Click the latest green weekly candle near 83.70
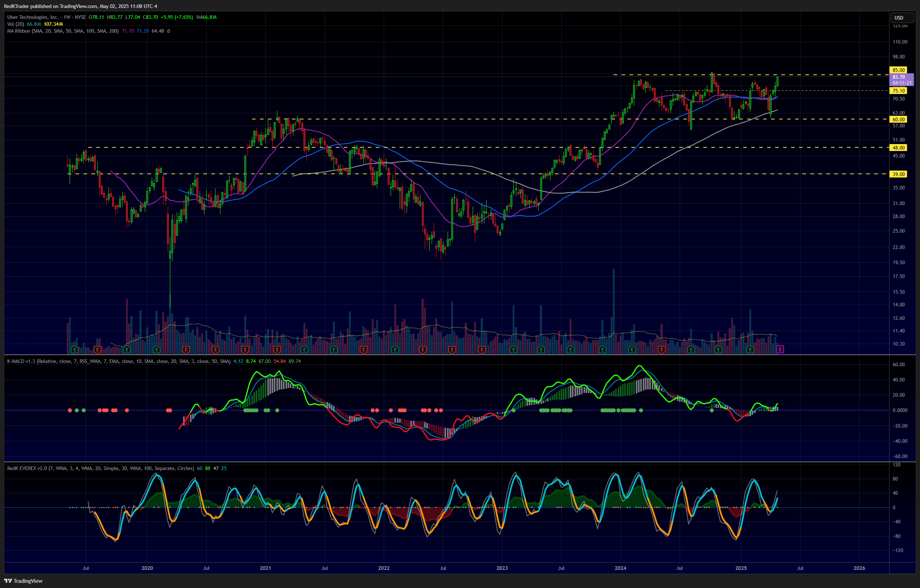The height and width of the screenshot is (588, 920). (x=777, y=81)
